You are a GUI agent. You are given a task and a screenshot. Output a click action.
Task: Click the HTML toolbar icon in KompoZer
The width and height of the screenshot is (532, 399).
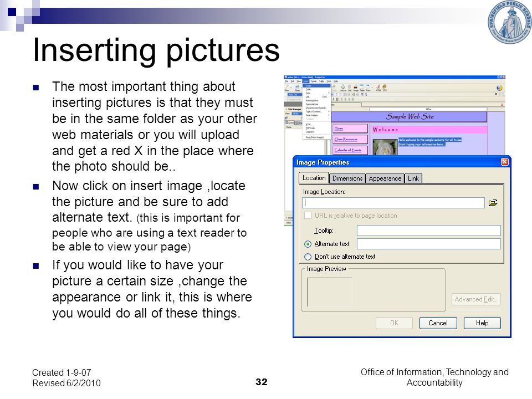(x=378, y=88)
